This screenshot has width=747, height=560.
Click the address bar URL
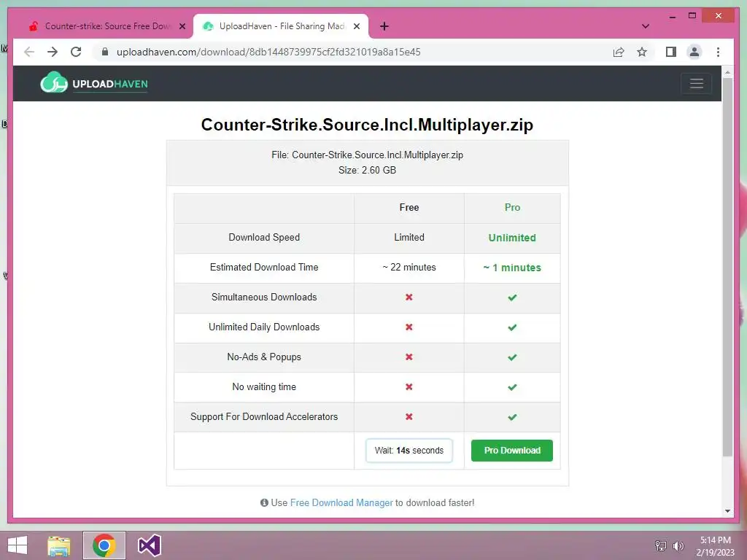(268, 52)
